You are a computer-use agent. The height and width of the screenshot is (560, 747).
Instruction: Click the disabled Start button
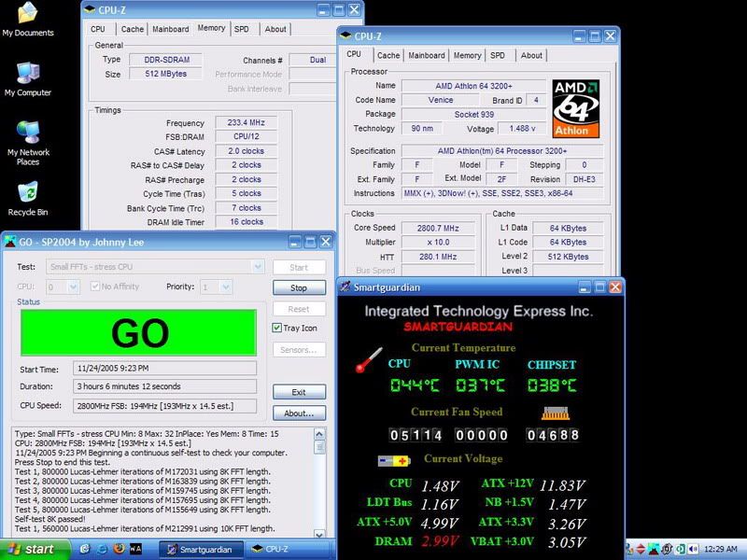tap(299, 267)
